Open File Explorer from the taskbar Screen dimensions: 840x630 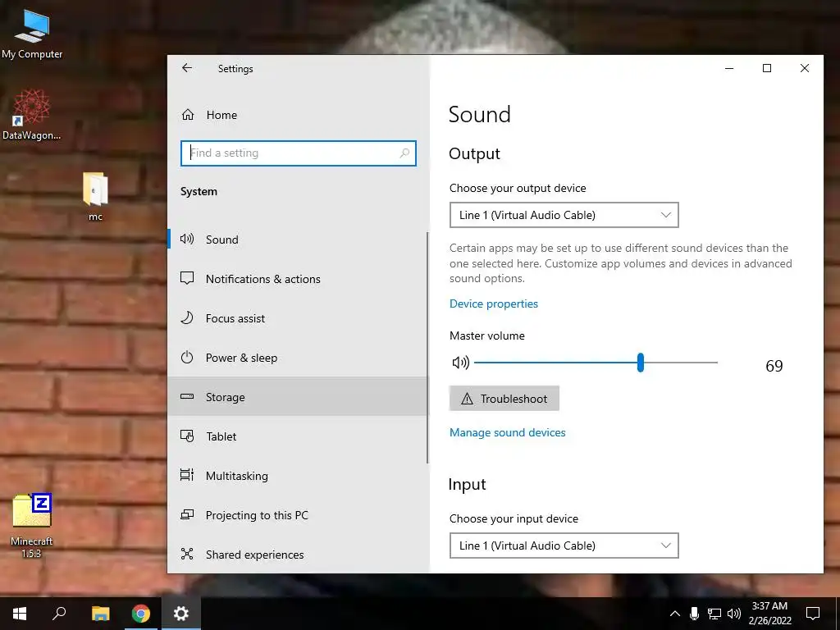[100, 614]
